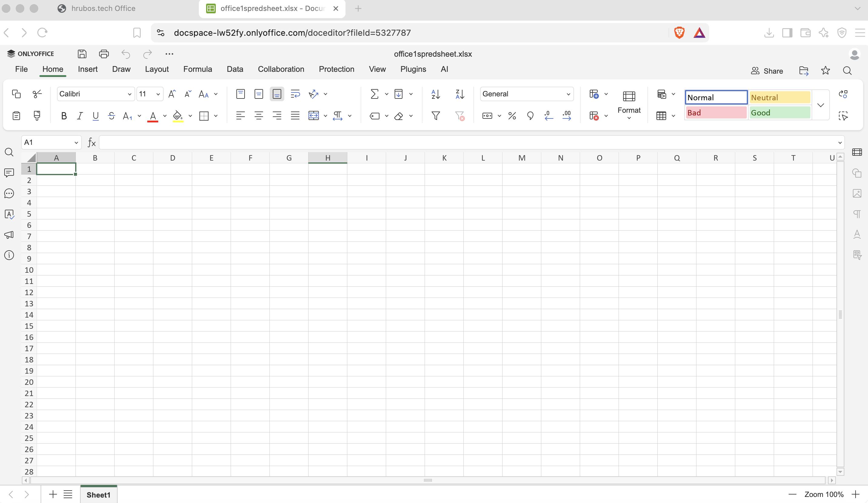Toggle Align center horizontally

[259, 116]
